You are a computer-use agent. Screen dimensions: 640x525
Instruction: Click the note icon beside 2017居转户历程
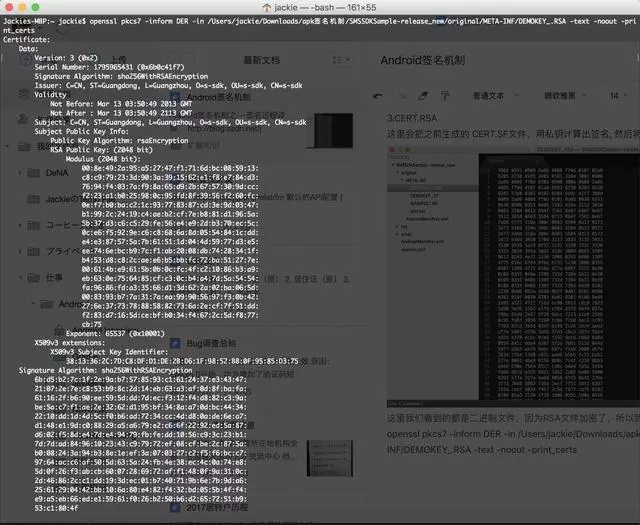[175, 507]
